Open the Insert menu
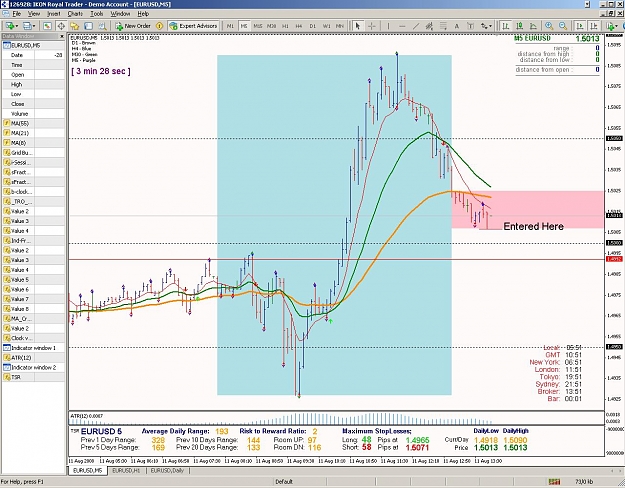 tap(54, 14)
